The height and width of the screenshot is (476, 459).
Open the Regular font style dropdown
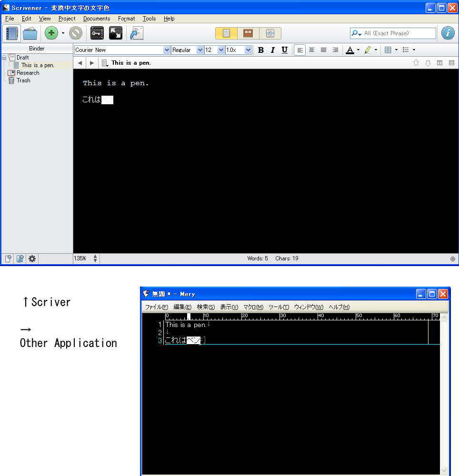[200, 50]
